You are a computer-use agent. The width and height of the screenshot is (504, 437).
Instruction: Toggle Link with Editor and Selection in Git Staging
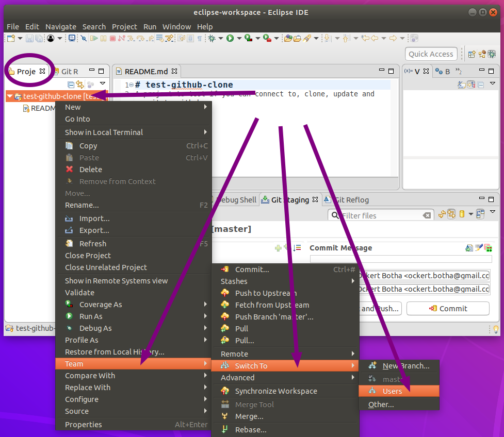(x=451, y=214)
